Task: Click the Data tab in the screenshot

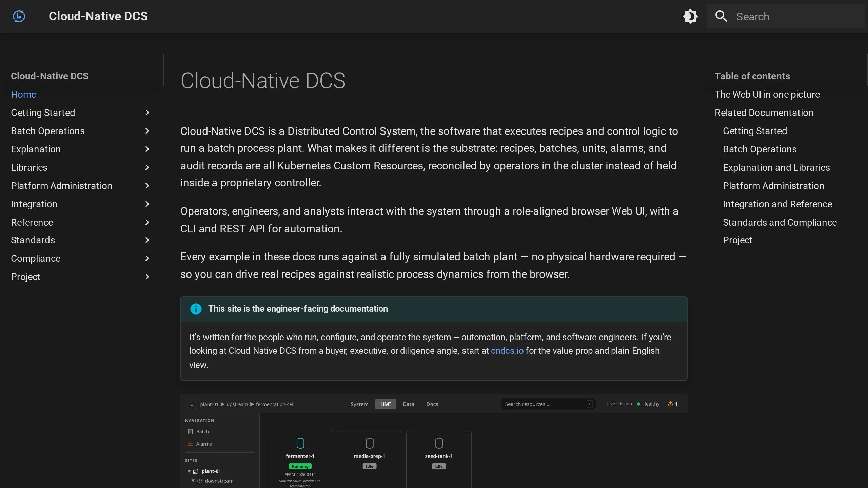Action: [x=409, y=404]
